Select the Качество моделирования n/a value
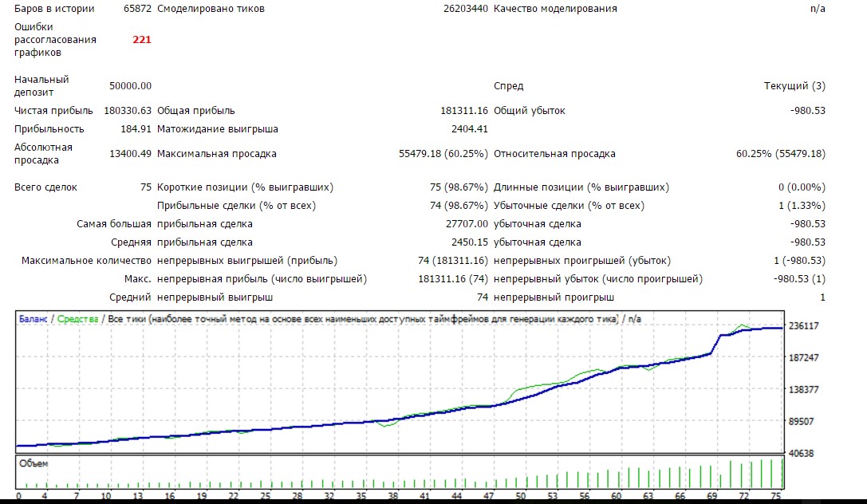Viewport: 867px width, 504px height. coord(817,9)
